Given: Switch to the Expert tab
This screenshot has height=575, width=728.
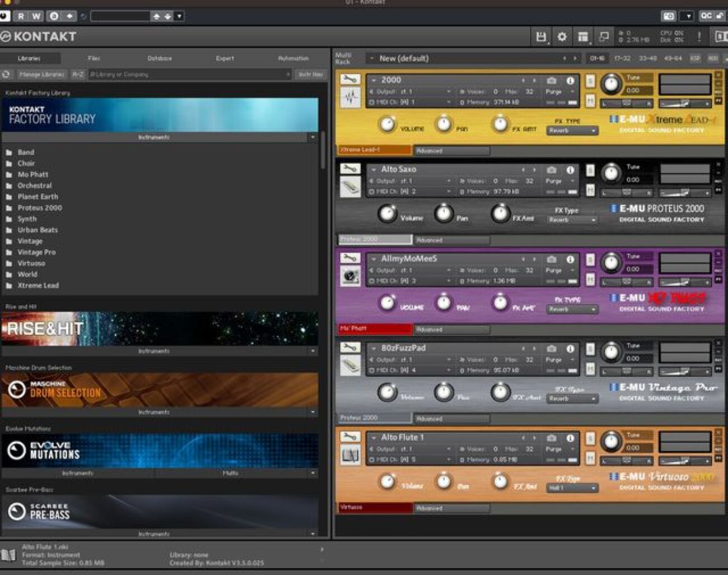Looking at the screenshot, I should pyautogui.click(x=225, y=58).
